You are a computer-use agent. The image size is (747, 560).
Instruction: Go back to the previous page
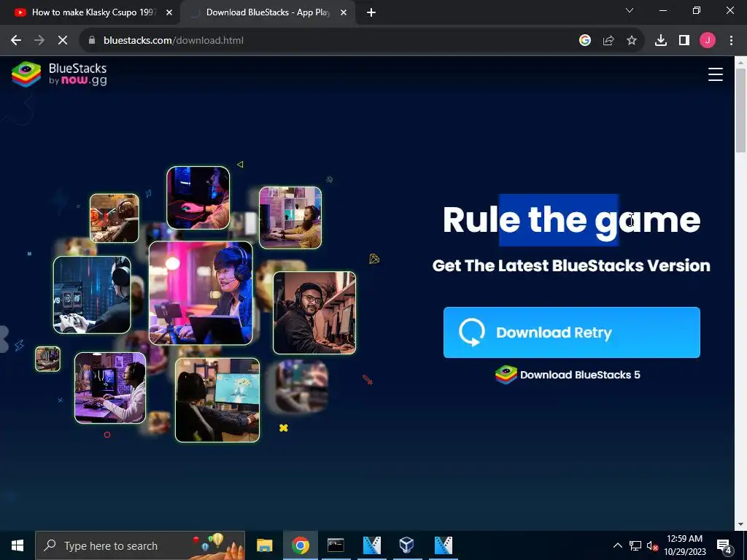[x=16, y=41]
